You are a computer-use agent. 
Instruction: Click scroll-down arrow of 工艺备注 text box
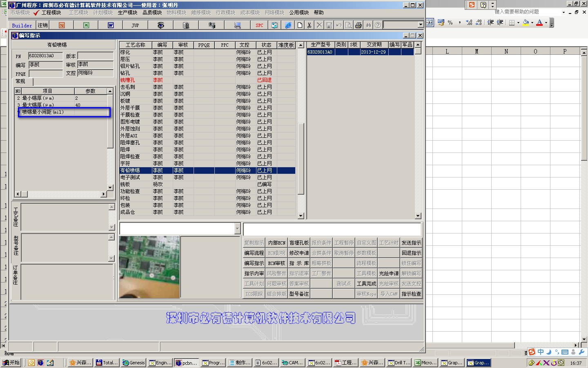point(112,227)
